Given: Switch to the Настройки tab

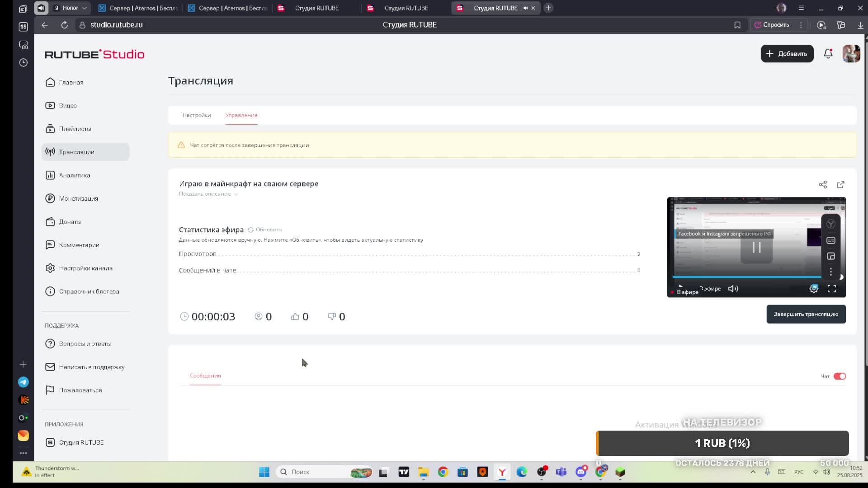Looking at the screenshot, I should (197, 115).
